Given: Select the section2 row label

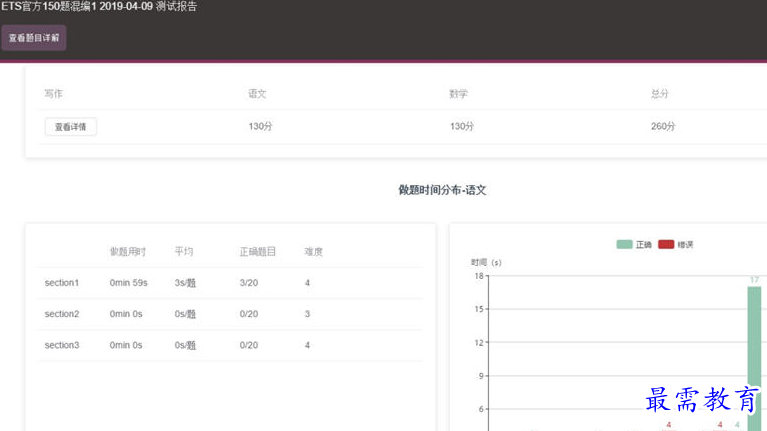Looking at the screenshot, I should (61, 314).
